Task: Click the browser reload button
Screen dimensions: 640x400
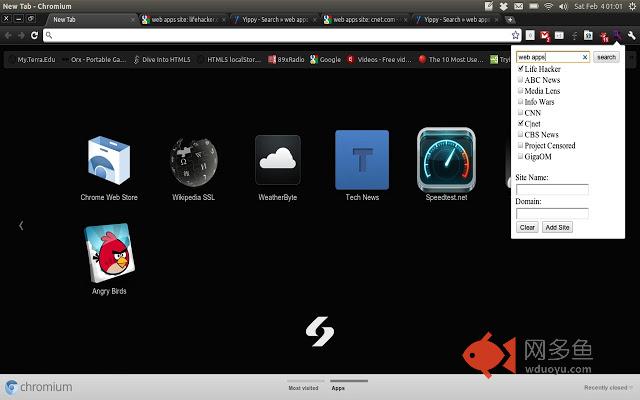Action: 34,36
